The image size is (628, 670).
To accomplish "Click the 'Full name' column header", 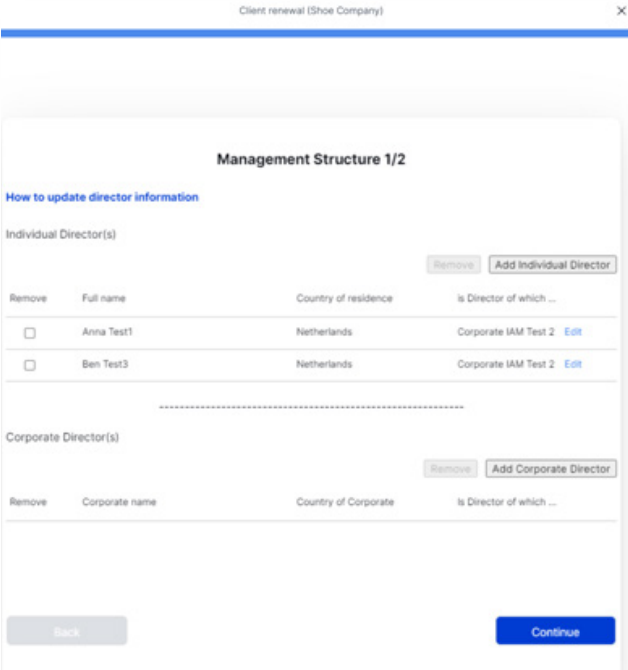I will pyautogui.click(x=104, y=298).
